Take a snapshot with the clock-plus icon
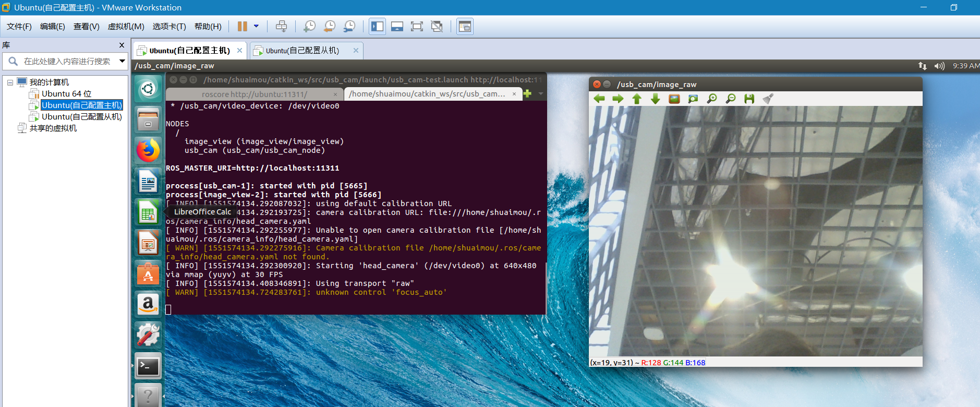Screen dimensions: 980x407 click(x=309, y=26)
